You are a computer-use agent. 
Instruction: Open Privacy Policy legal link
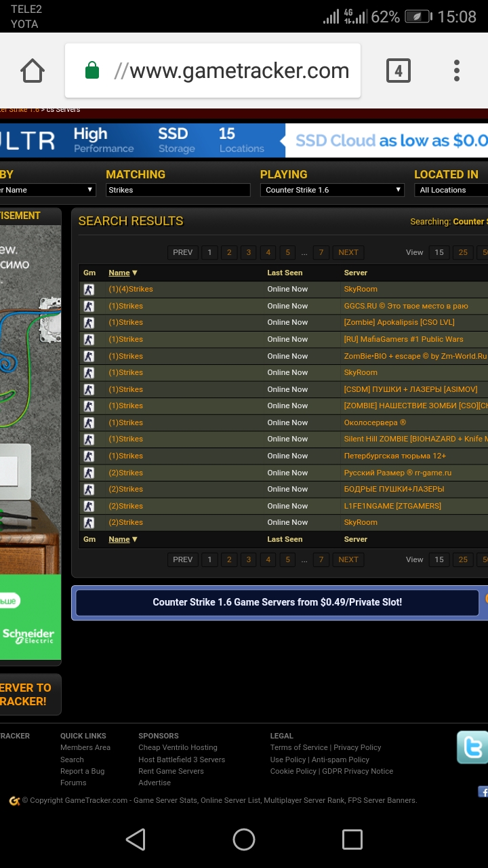point(357,747)
